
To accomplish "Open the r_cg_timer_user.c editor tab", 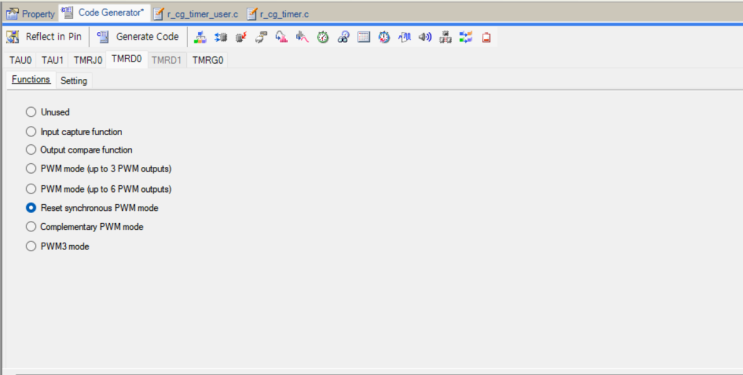I will (196, 14).
